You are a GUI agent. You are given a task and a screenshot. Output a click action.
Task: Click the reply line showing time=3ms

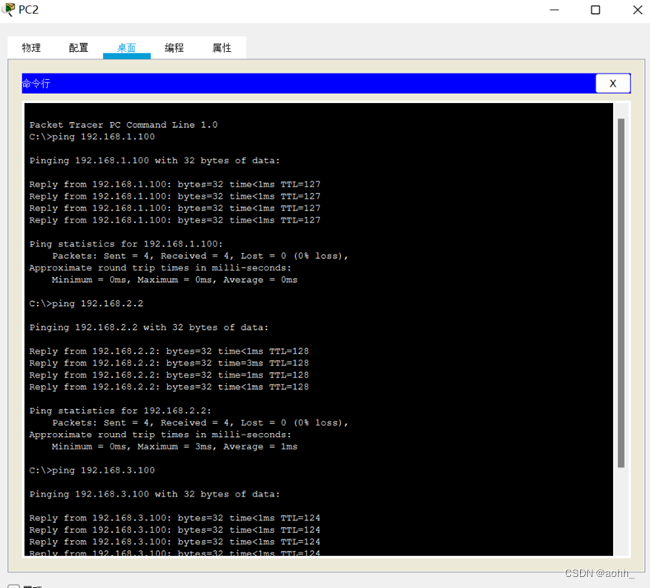(x=169, y=363)
